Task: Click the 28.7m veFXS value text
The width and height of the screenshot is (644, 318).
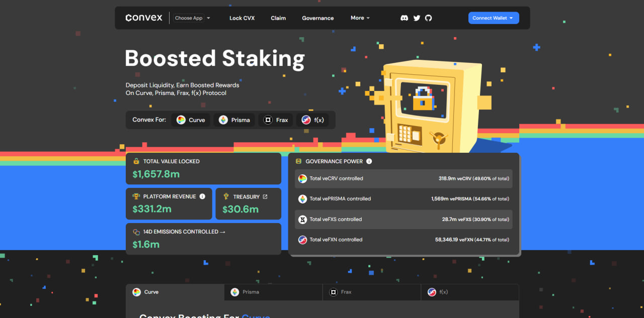Action: click(475, 220)
